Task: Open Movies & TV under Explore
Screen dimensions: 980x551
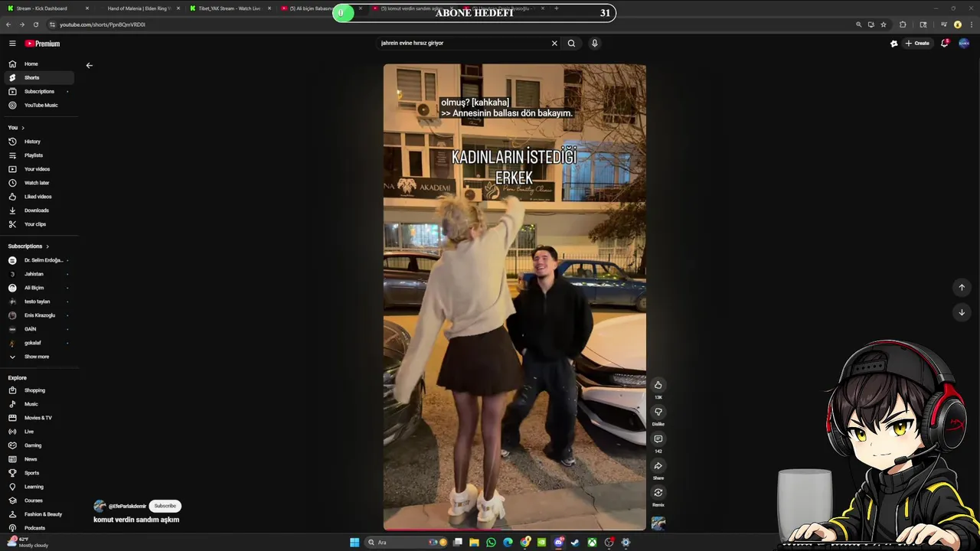Action: tap(38, 418)
